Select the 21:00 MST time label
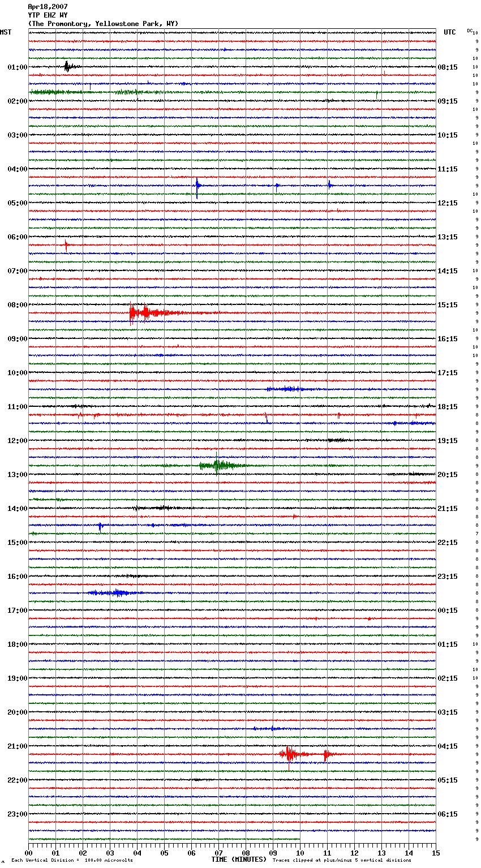481x868 pixels. (x=18, y=746)
